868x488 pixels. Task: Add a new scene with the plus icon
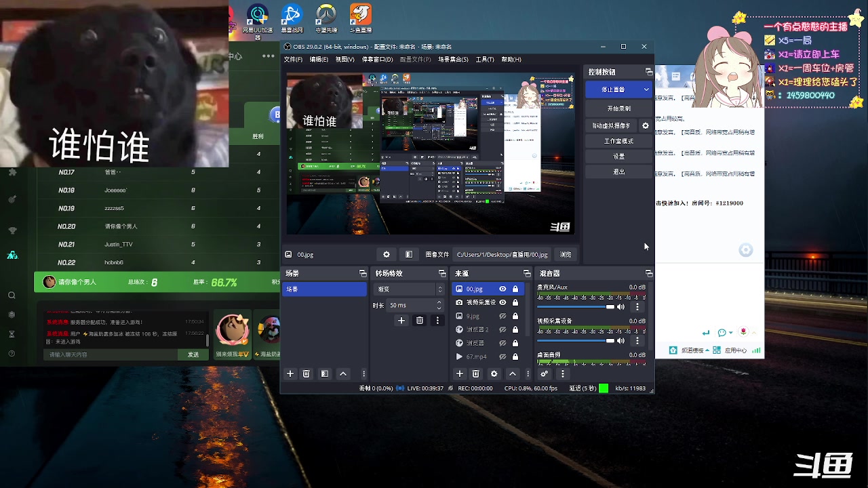pos(290,374)
